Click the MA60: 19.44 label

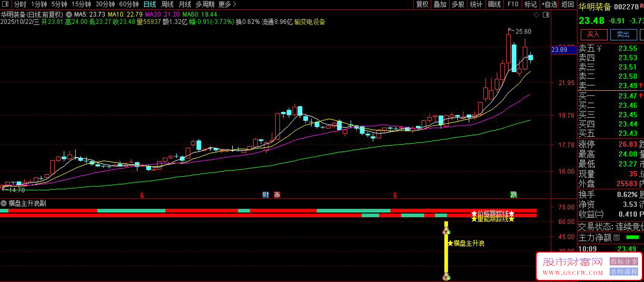click(200, 14)
